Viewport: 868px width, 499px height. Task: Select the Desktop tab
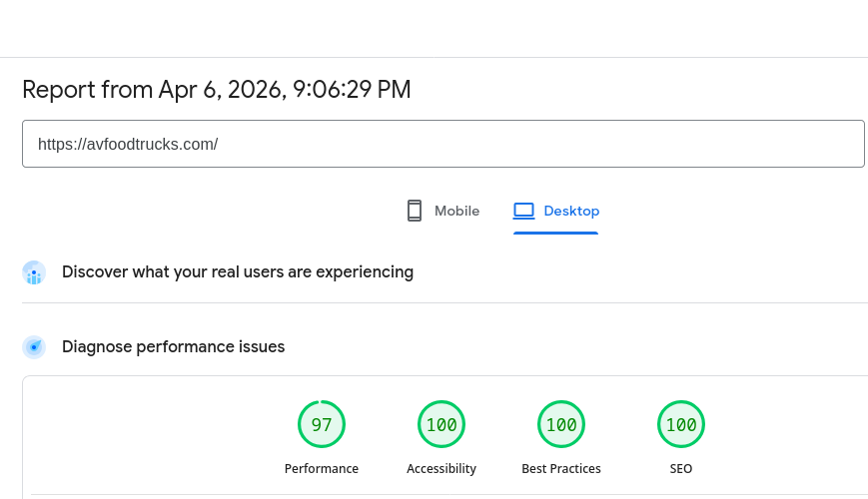[555, 211]
